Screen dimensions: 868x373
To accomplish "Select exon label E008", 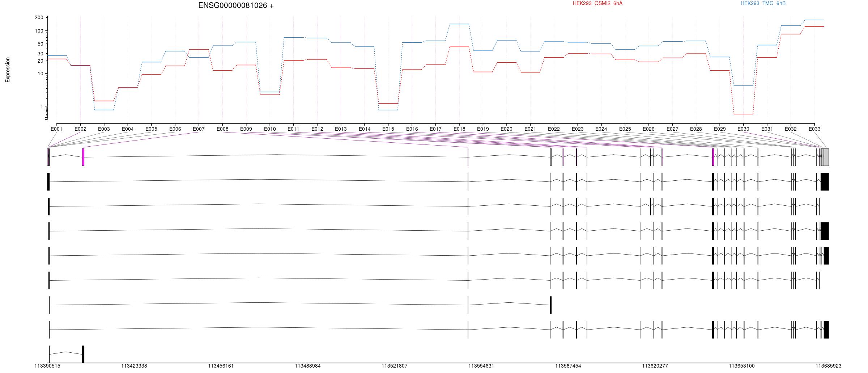I will (x=222, y=129).
